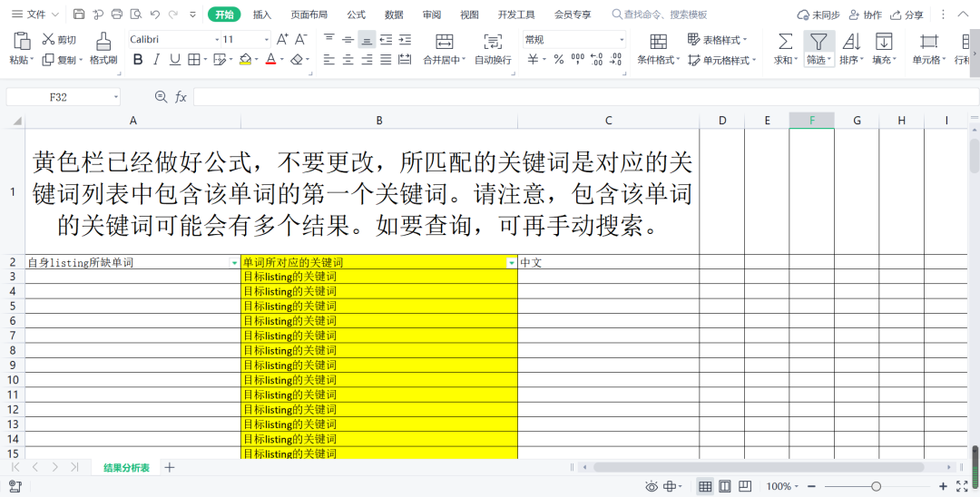
Task: Apply middle vertical alignment
Action: 348,39
